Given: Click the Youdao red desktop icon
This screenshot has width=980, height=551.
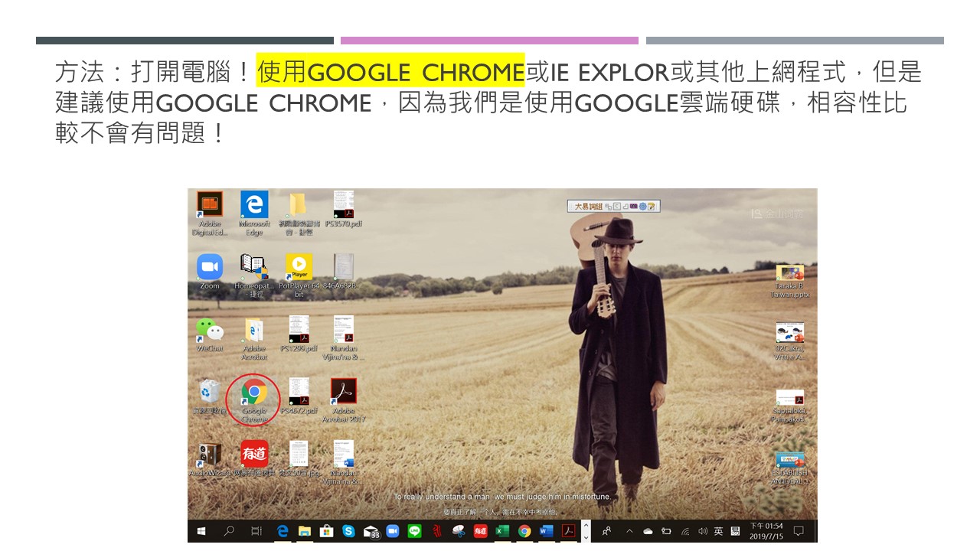Looking at the screenshot, I should coord(254,459).
